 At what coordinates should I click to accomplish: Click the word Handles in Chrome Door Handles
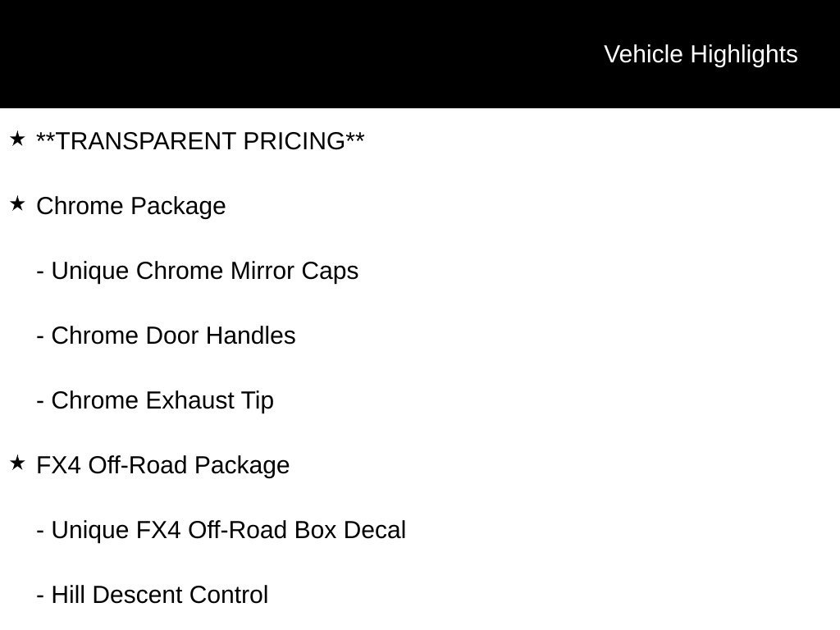(x=251, y=336)
